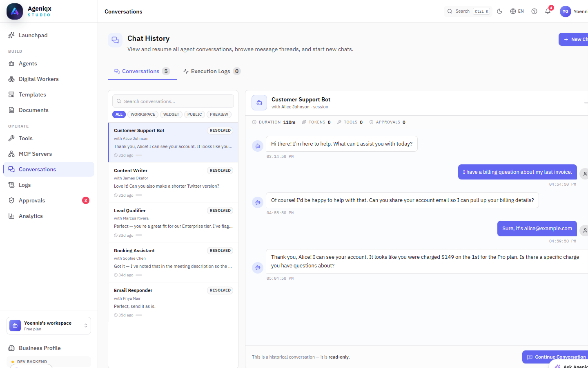Click the 32d ago time on Customer Support Bot

click(x=124, y=155)
